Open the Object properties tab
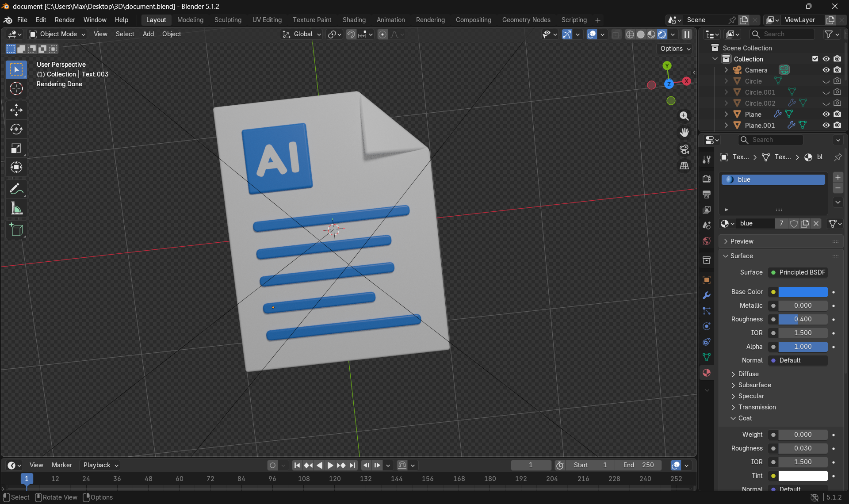The width and height of the screenshot is (849, 504). click(707, 279)
